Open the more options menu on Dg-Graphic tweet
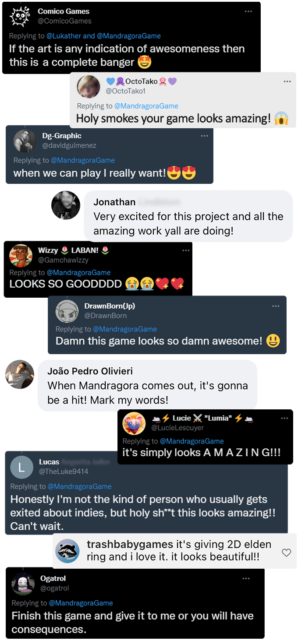The width and height of the screenshot is (298, 644). point(204,136)
